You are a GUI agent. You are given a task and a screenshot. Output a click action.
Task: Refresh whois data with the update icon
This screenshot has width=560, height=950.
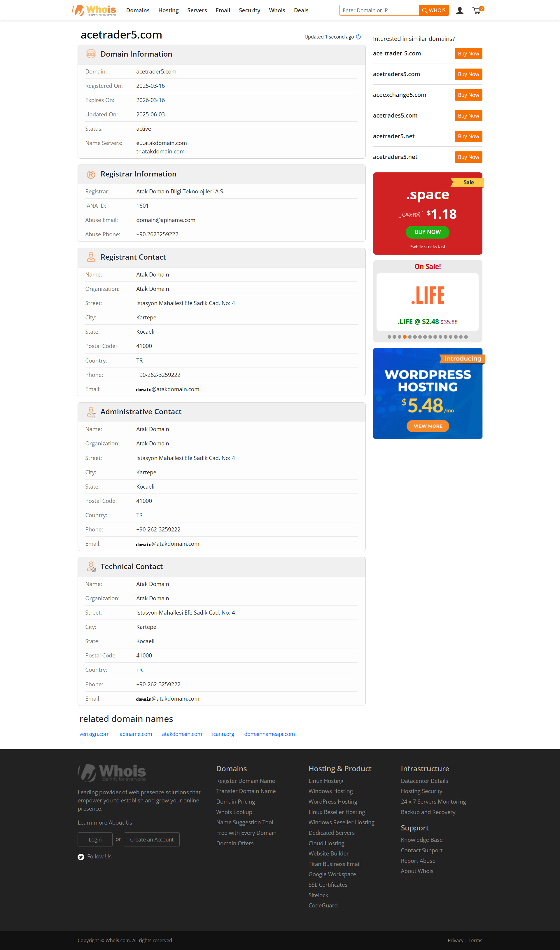pos(358,36)
